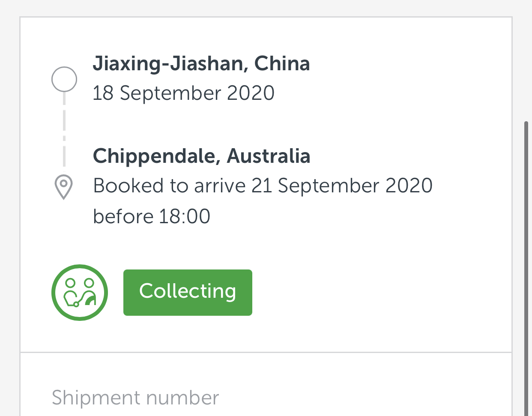This screenshot has width=532, height=416.
Task: Click the scrollbar track above the thumb
Action: pyautogui.click(x=527, y=60)
